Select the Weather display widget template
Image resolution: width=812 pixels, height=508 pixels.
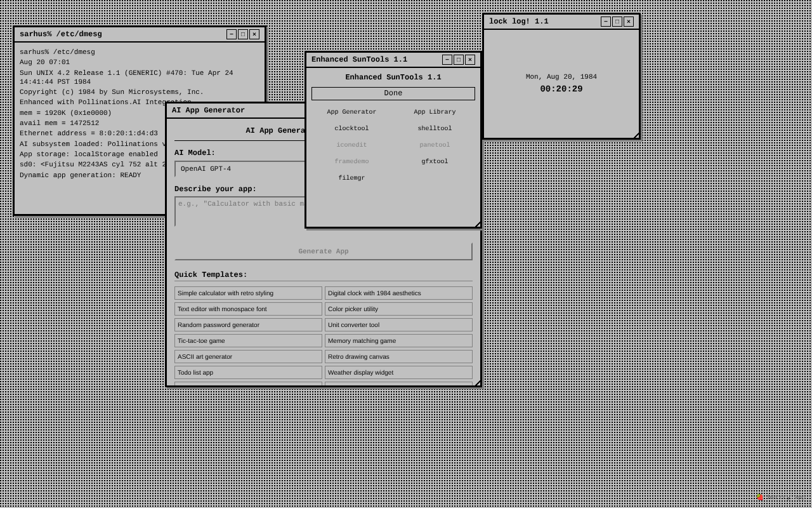pyautogui.click(x=398, y=372)
